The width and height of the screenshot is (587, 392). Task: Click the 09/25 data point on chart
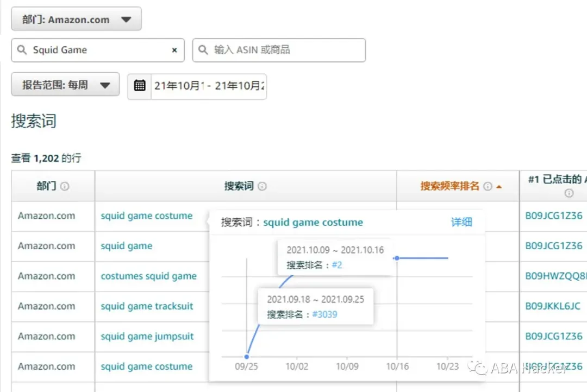[x=247, y=357]
